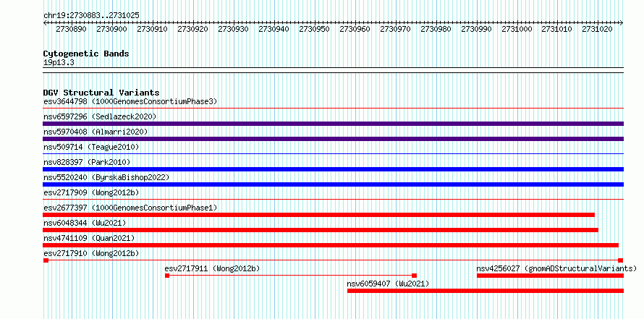
Task: Select the DGV Structural Variants track heading
Action: tap(101, 93)
